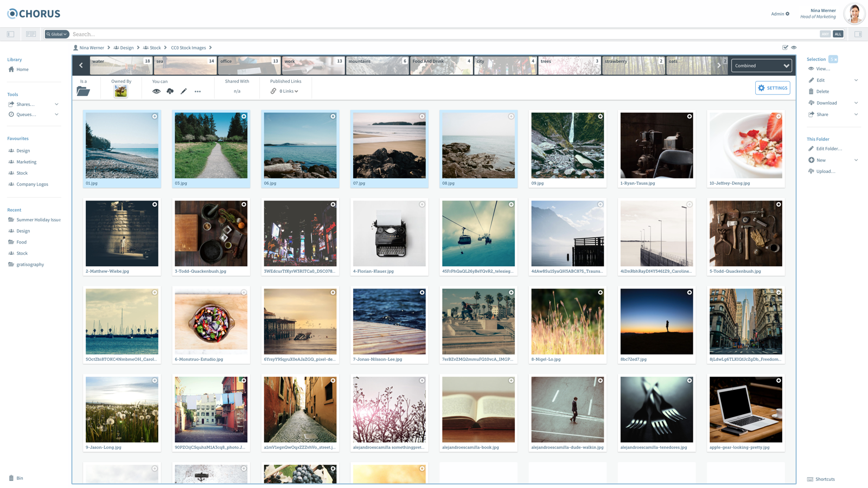Click the Admin gear icon
This screenshot has height=488, width=868.
(788, 14)
